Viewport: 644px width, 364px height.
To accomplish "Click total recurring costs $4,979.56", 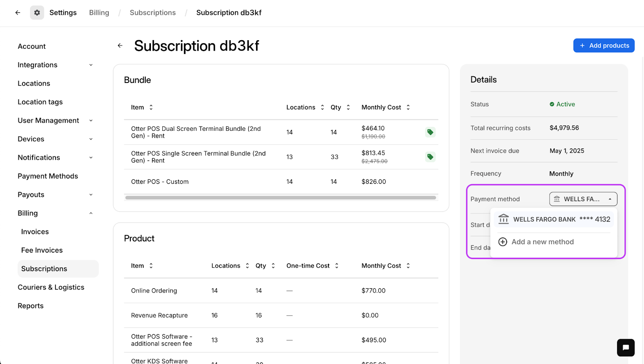I will click(564, 128).
